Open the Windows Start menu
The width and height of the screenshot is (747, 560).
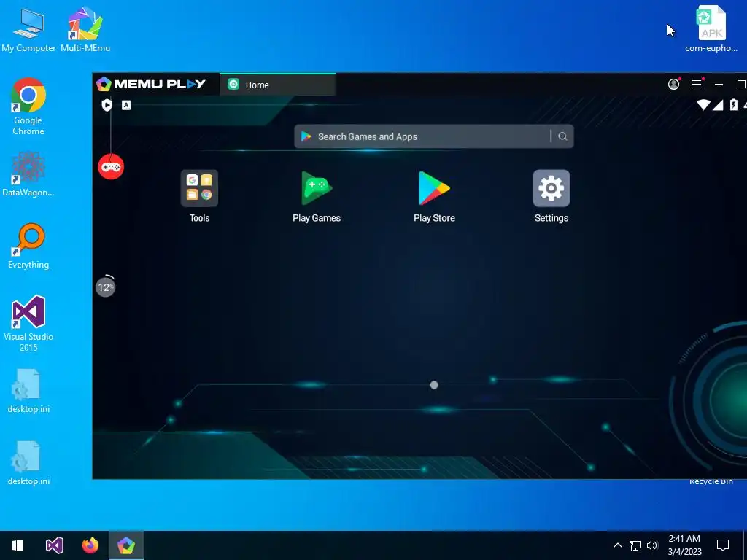18,545
